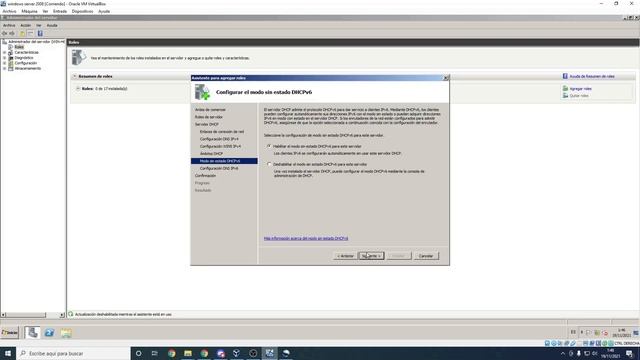Click the Cortana circle icon on host taskbar
Viewport: 640px width, 360px height.
138,353
